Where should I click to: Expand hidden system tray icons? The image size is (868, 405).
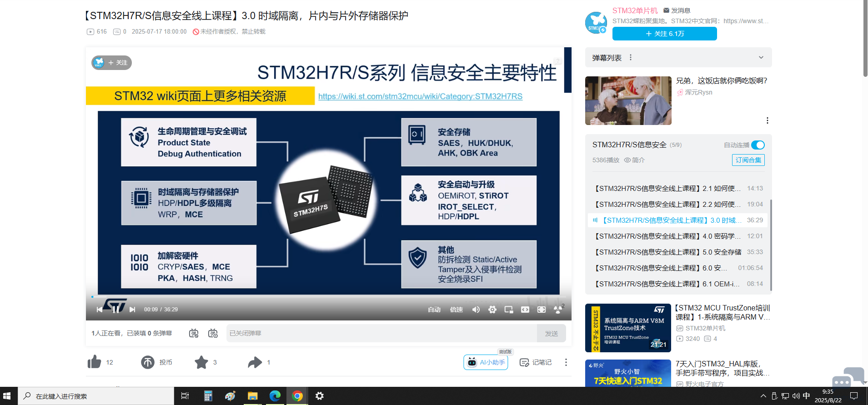(x=763, y=396)
